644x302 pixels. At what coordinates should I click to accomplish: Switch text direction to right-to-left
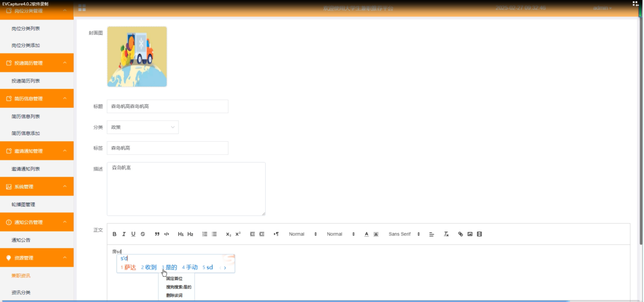(276, 234)
